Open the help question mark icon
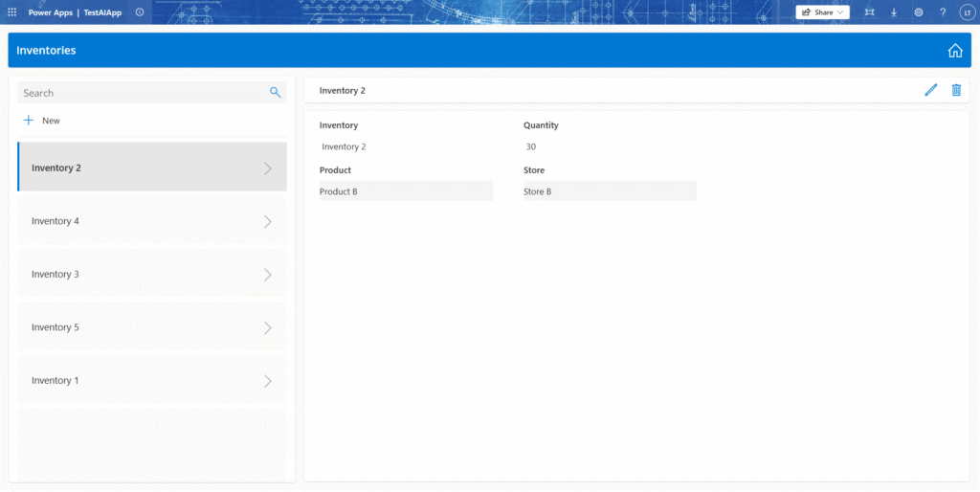This screenshot has height=492, width=980. (x=943, y=12)
